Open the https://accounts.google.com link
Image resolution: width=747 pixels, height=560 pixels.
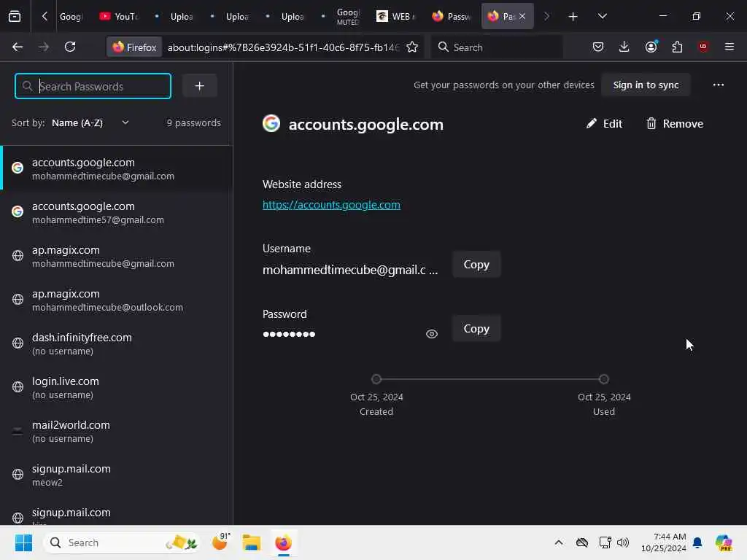click(x=331, y=205)
